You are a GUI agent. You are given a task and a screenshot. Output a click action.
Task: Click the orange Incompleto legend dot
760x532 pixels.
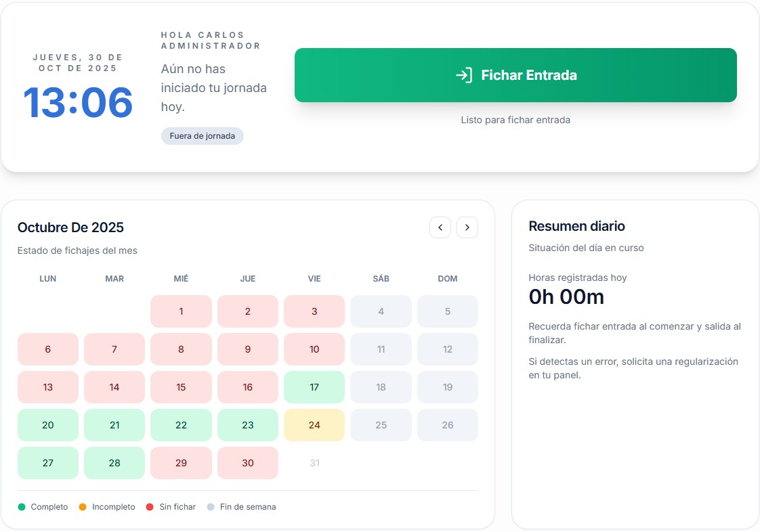(83, 506)
